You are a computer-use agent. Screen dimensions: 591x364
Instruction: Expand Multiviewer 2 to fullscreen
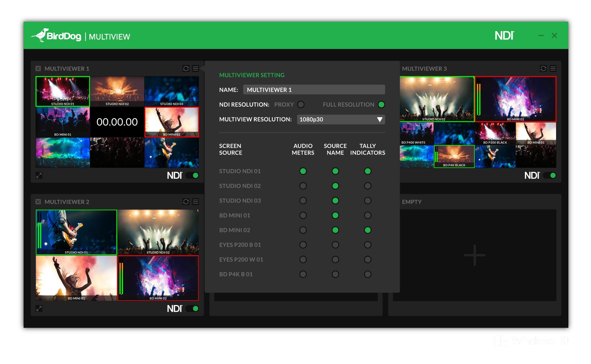[39, 309]
